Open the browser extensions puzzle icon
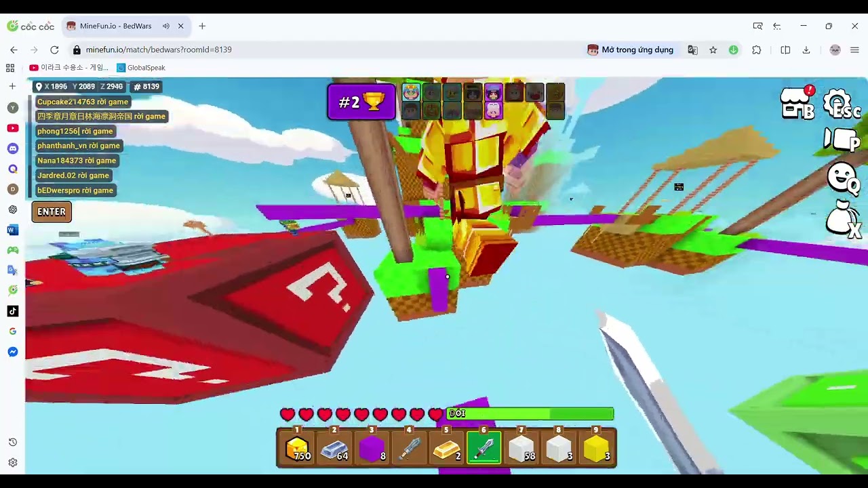Image resolution: width=868 pixels, height=488 pixels. click(x=757, y=50)
